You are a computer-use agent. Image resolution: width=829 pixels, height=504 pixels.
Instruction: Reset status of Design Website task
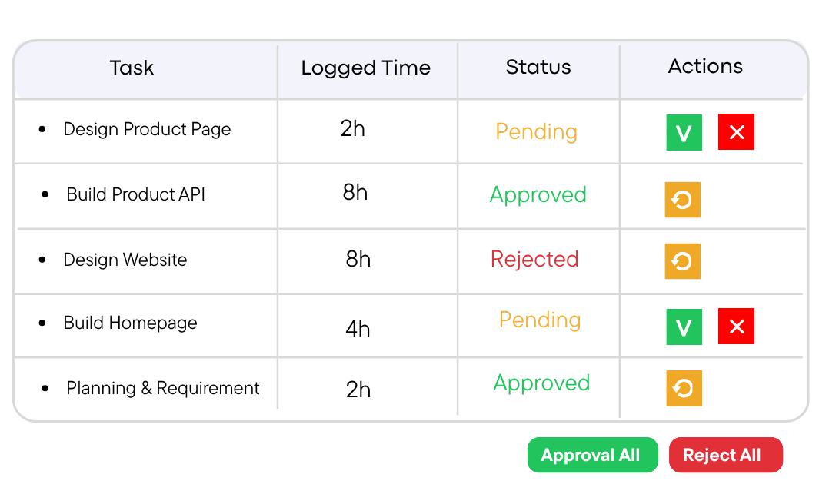(683, 261)
